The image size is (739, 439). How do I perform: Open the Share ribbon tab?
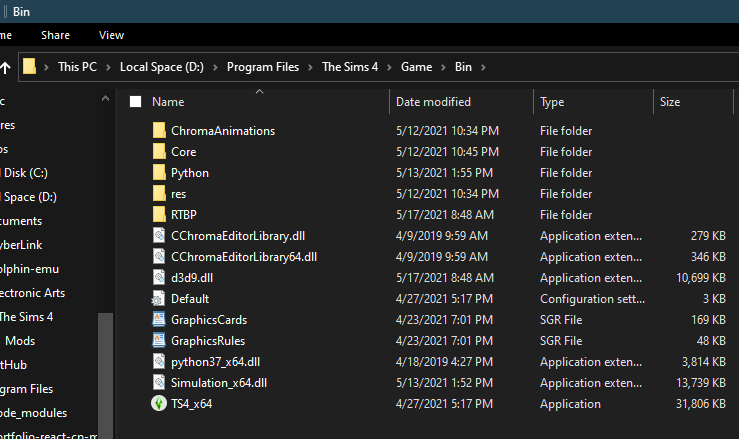[55, 35]
